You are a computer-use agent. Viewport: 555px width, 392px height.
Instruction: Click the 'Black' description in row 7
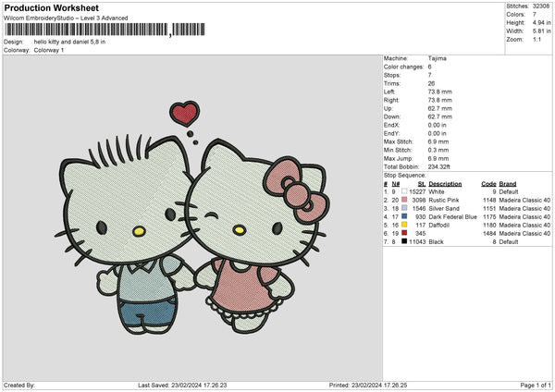[x=436, y=241]
